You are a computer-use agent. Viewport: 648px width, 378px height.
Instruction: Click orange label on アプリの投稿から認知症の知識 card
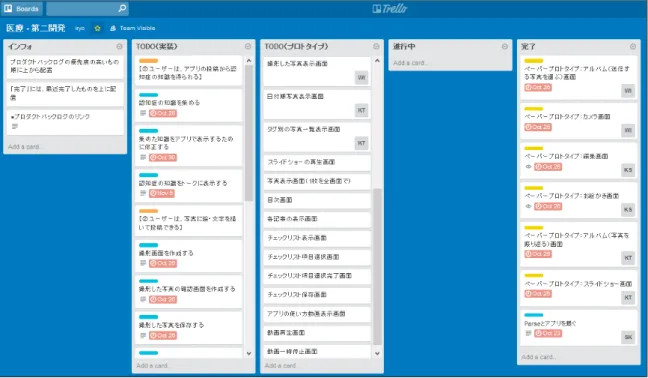[x=148, y=61]
